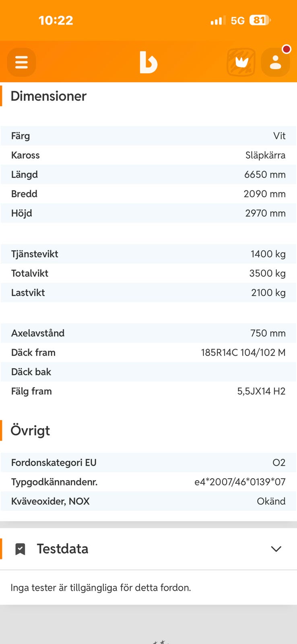Tap the Längd 6650 mm value
This screenshot has height=644, width=297.
point(265,175)
